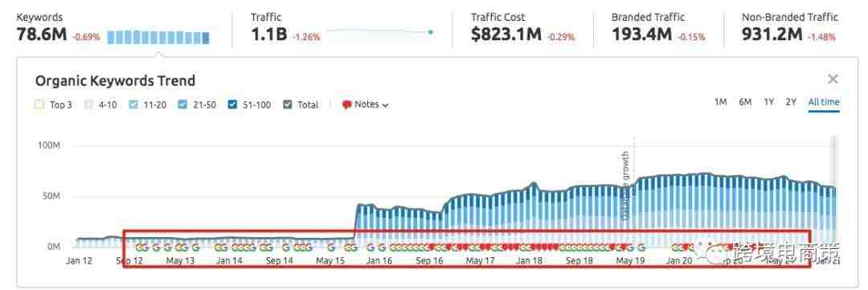Click the Jan 18 axis label
868x290 pixels.
[x=530, y=260]
